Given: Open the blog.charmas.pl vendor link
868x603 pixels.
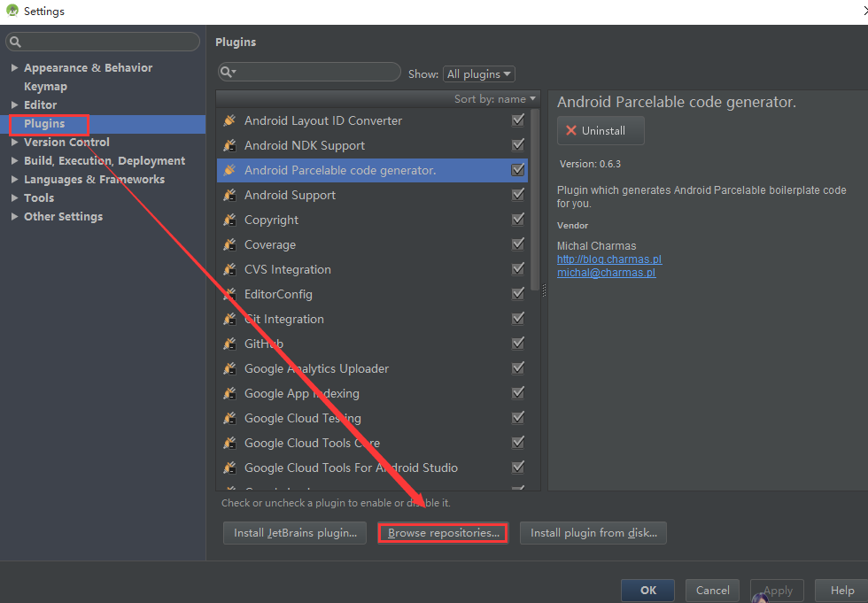Looking at the screenshot, I should coord(608,259).
